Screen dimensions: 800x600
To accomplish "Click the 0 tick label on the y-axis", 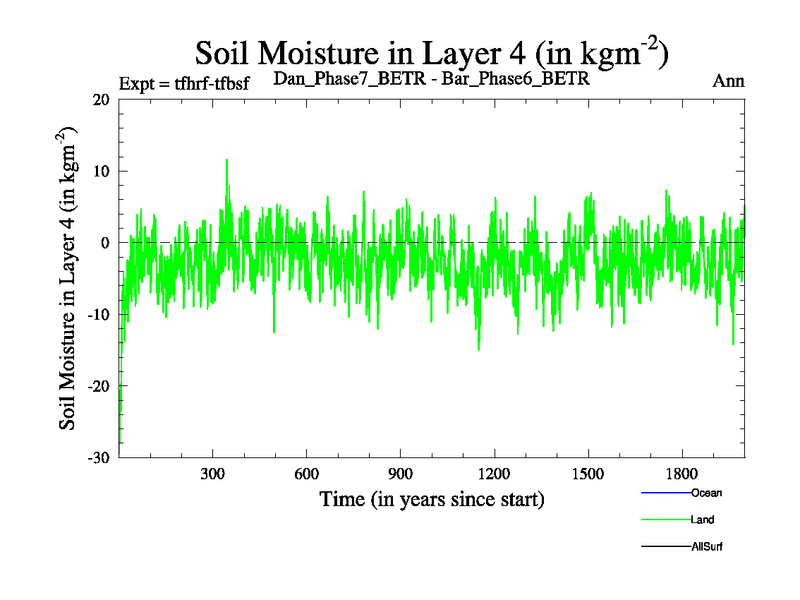I will click(104, 242).
